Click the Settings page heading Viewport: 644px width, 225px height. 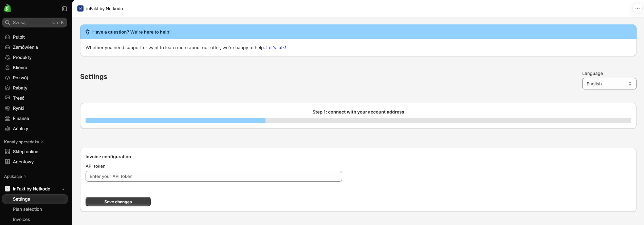[94, 77]
